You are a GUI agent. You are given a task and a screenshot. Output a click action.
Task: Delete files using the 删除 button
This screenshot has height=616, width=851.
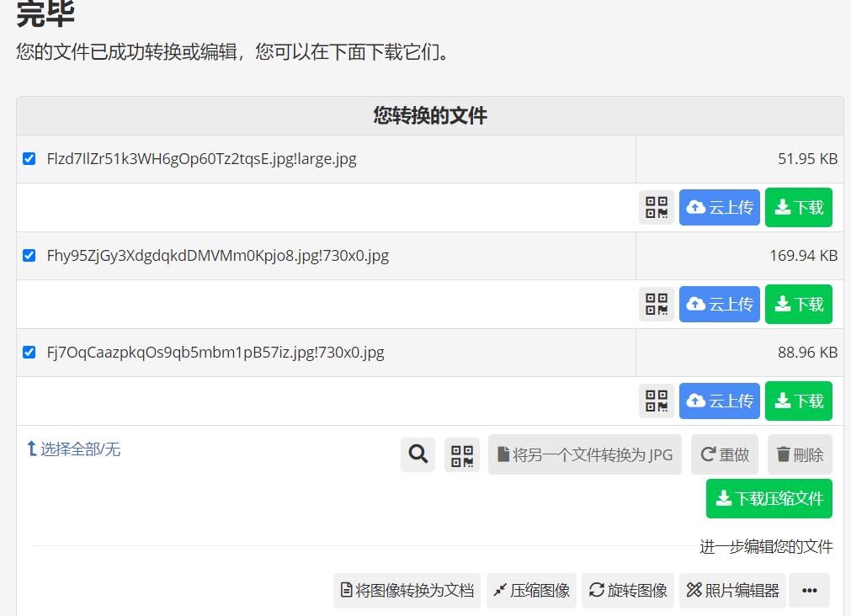click(799, 454)
